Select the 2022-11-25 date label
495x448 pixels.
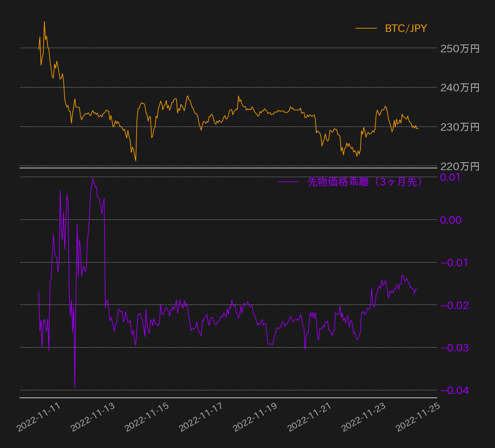point(418,417)
